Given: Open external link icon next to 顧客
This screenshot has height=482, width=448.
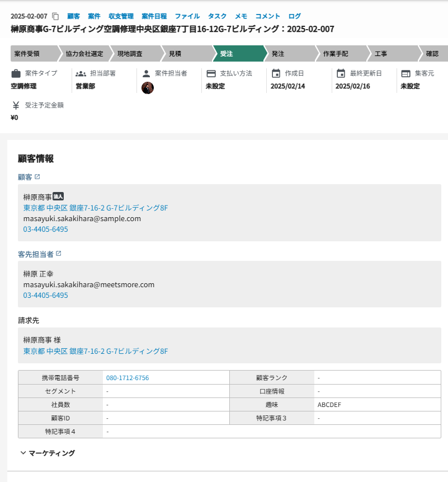Looking at the screenshot, I should 37,177.
